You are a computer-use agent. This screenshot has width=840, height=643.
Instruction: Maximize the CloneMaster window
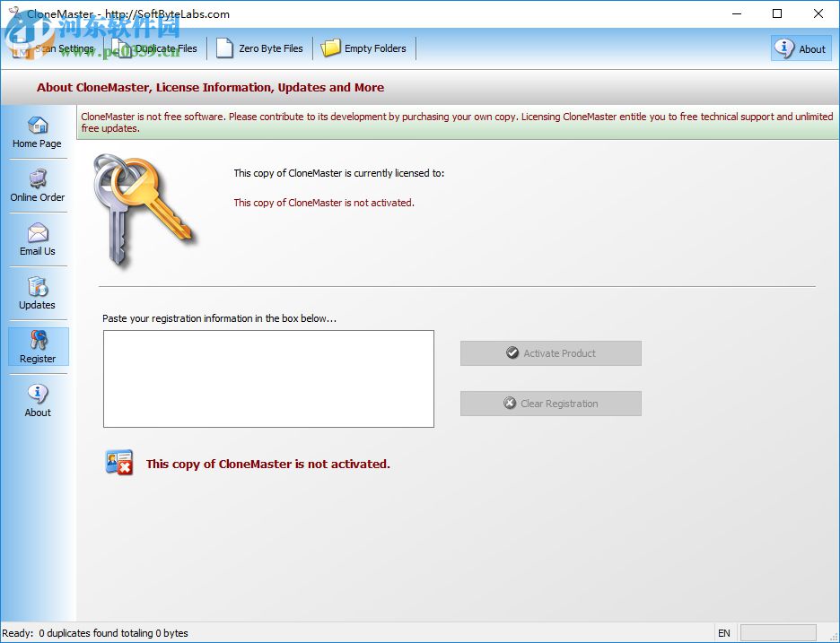pos(777,14)
